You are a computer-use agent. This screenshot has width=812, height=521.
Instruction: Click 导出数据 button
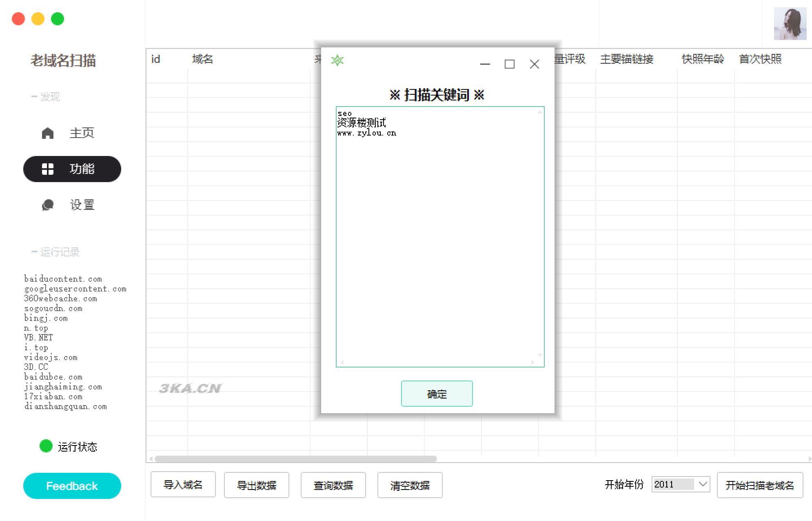257,485
